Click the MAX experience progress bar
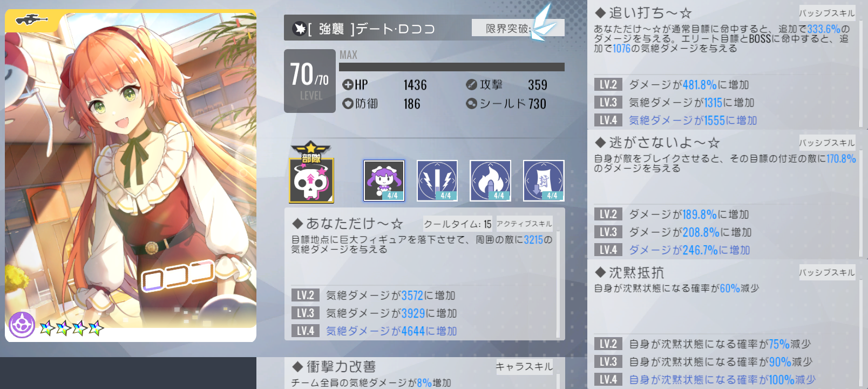Viewport: 868px width, 389px height. point(452,67)
